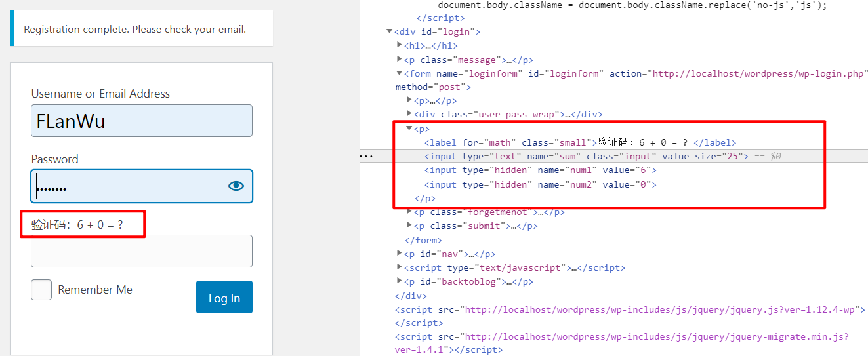Image resolution: width=868 pixels, height=356 pixels.
Task: Select the hidden input name="num2" line
Action: point(541,184)
